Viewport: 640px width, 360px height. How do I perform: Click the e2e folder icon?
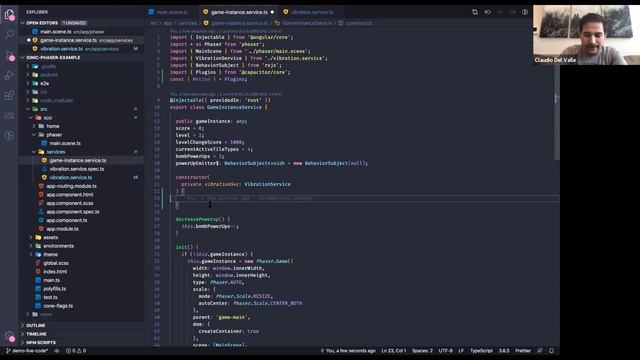[35, 83]
